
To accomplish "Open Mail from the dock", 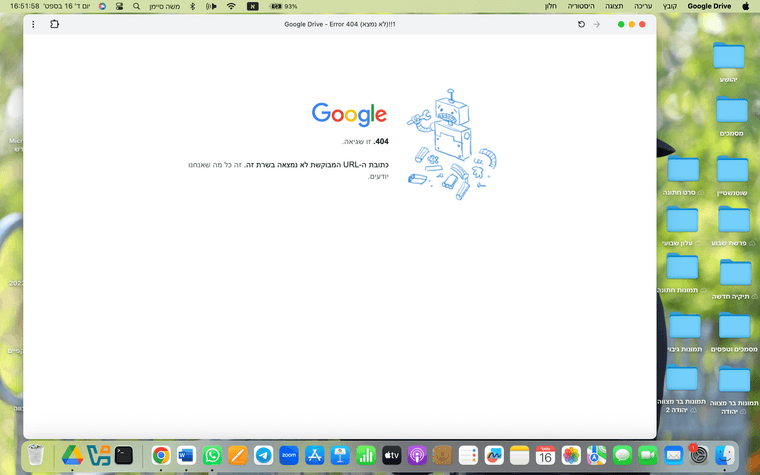I will click(x=673, y=456).
